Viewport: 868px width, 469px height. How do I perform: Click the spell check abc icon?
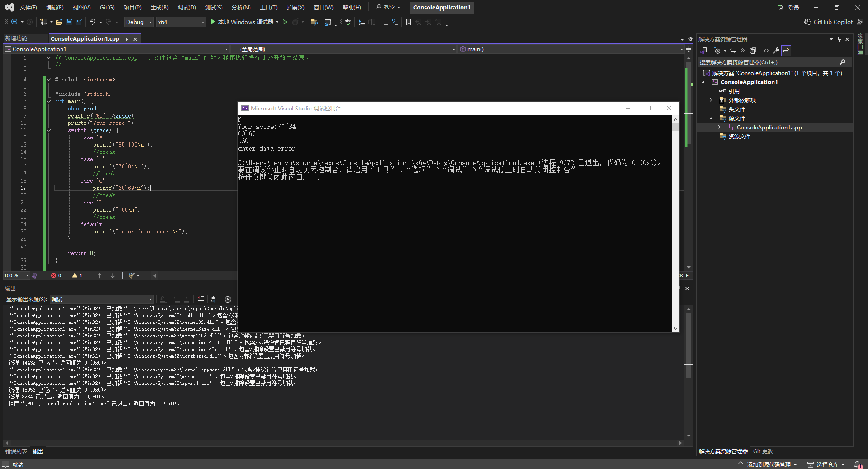(348, 22)
